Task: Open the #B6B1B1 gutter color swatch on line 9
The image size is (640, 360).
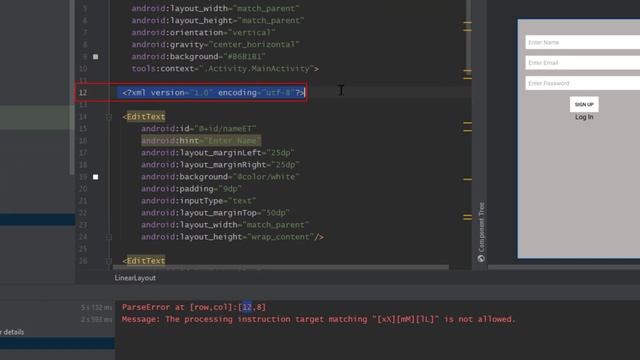Action: point(96,57)
